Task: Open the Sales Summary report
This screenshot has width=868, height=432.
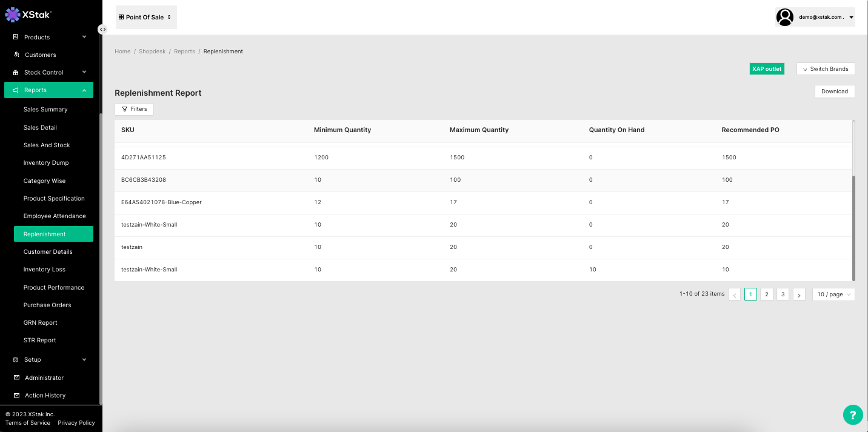Action: 45,110
